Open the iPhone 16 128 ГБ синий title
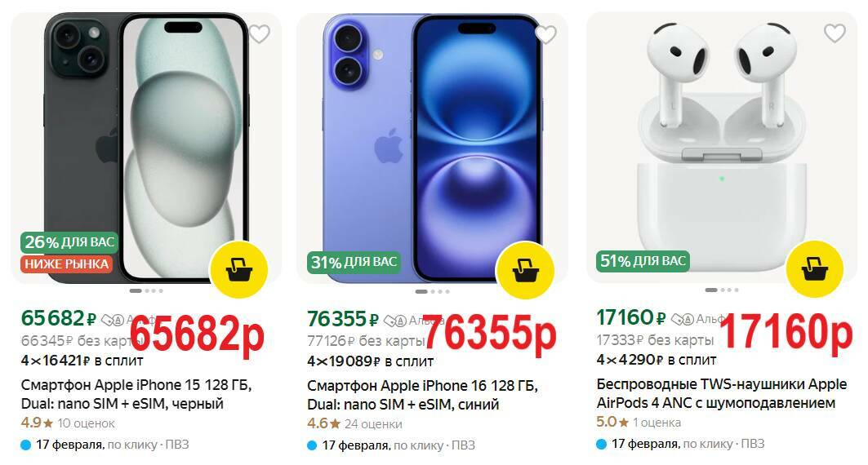868x465 pixels. (x=422, y=395)
